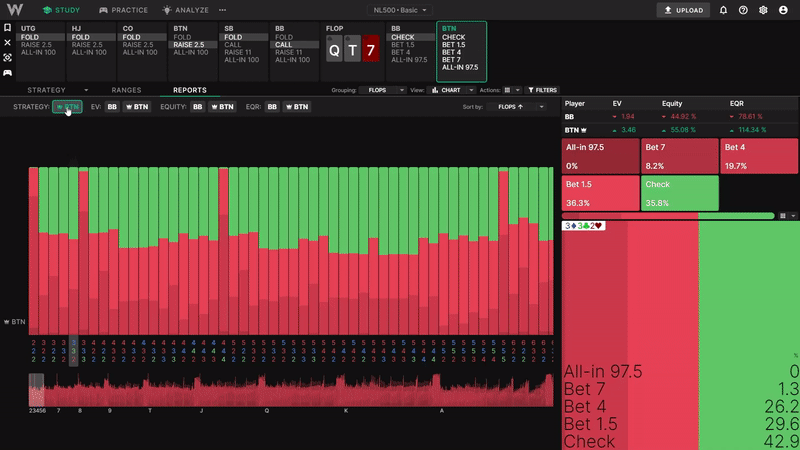Open the notifications bell
Viewport: 800px width, 450px height.
[723, 10]
